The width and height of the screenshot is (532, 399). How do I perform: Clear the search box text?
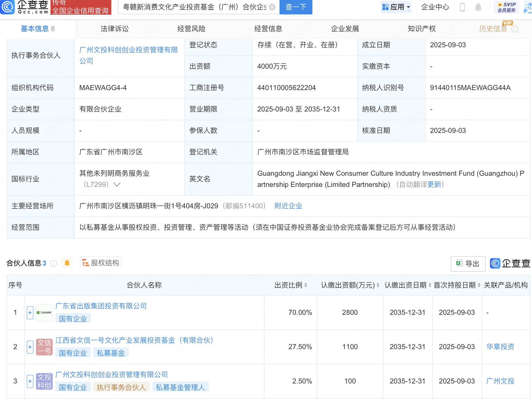272,7
